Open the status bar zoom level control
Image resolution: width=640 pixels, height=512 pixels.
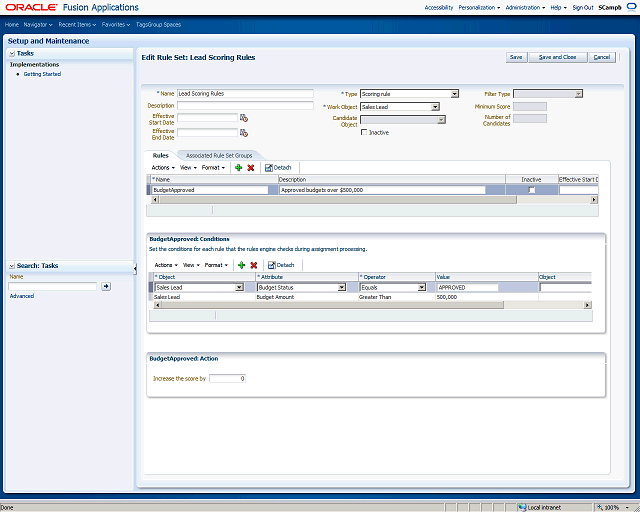(x=613, y=508)
